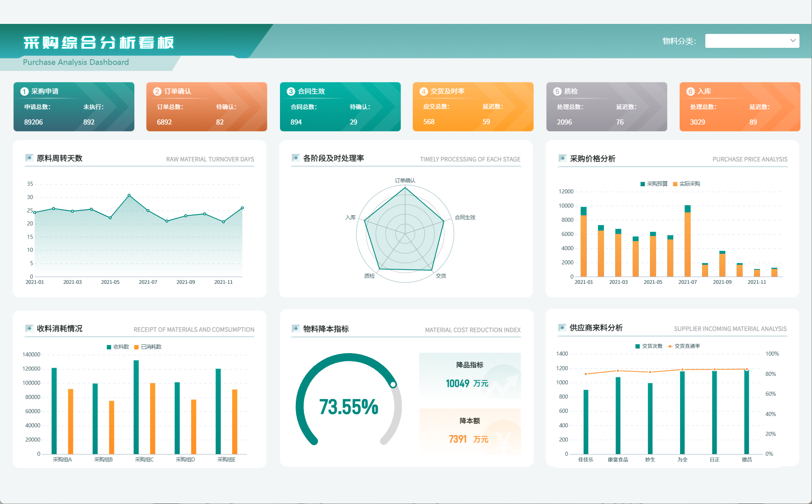Toggle the 收料数 legend color swatch
The image size is (812, 504).
click(x=109, y=347)
